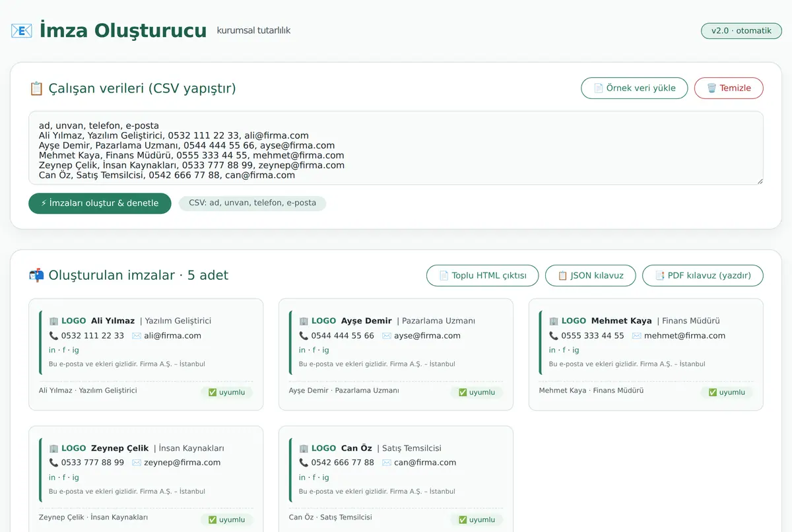
Task: Open the 'ig' social link in Ali Yılmaz's card
Action: click(75, 350)
